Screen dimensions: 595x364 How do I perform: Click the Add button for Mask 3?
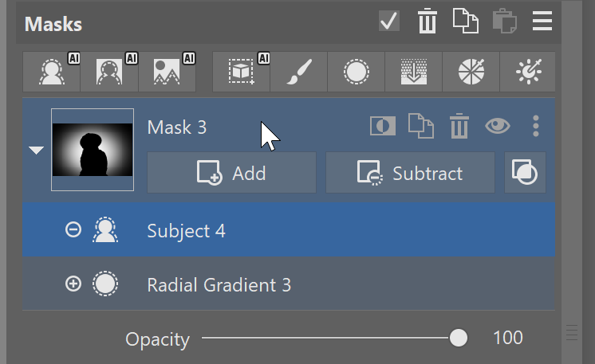pos(231,173)
